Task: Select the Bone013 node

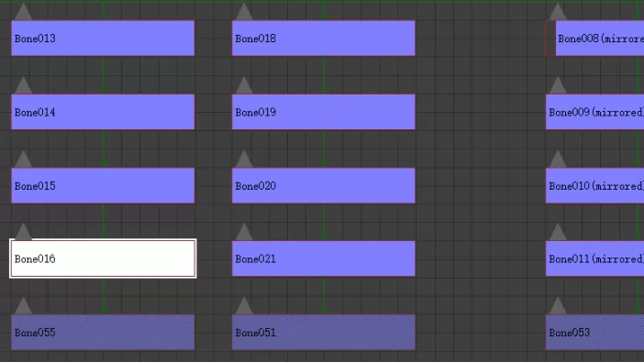Action: pyautogui.click(x=103, y=38)
